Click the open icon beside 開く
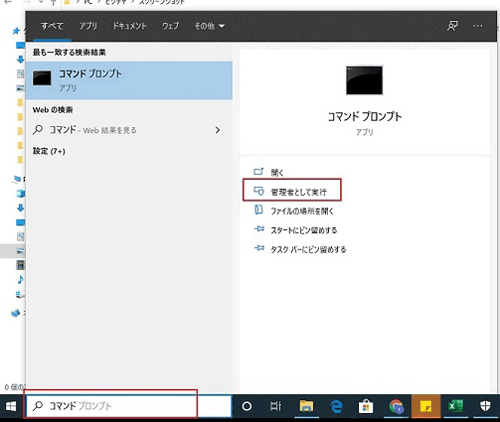This screenshot has height=422, width=500. point(259,172)
